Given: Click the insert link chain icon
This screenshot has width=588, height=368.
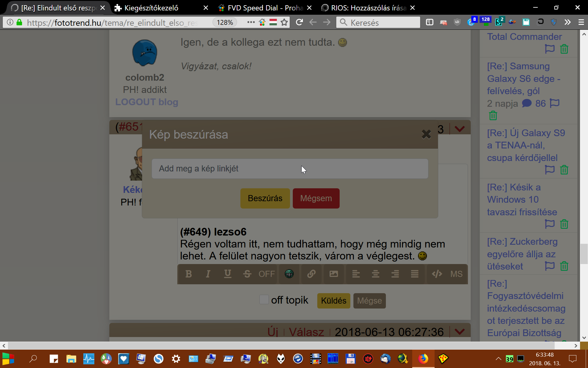Looking at the screenshot, I should (311, 274).
